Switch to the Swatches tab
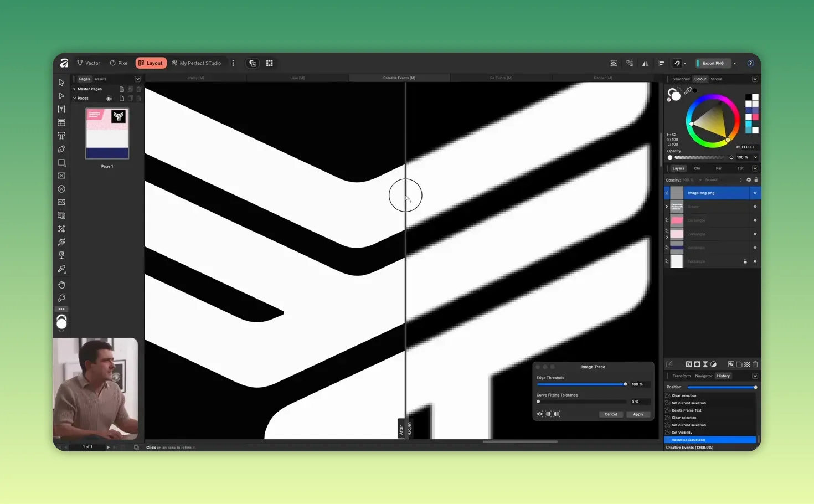Image resolution: width=814 pixels, height=504 pixels. [681, 79]
